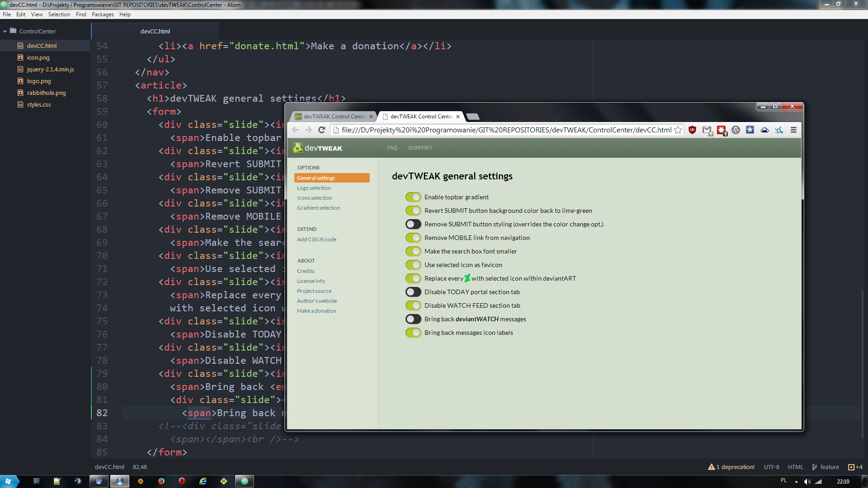Open a new browser tab
868x488 pixels.
[472, 117]
